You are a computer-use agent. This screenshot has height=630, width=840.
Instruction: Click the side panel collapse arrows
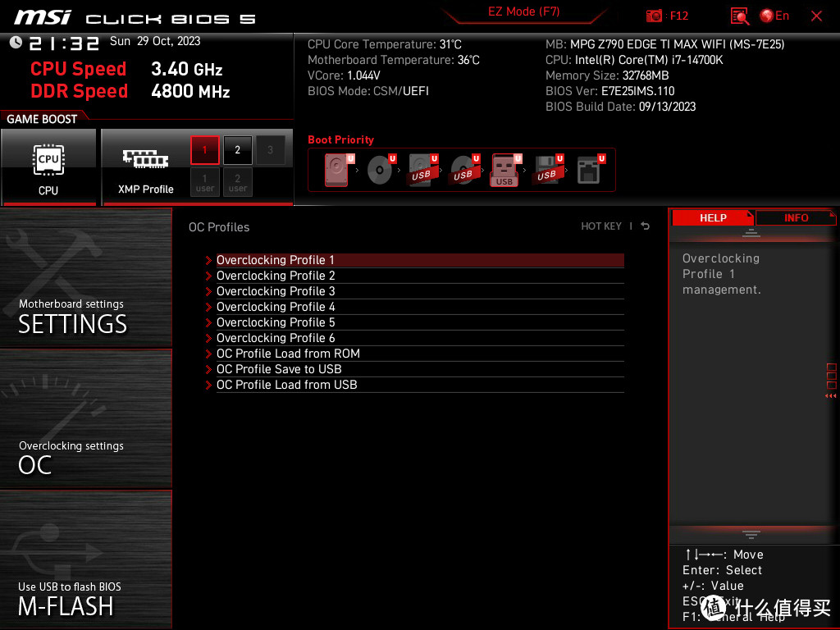pyautogui.click(x=831, y=396)
